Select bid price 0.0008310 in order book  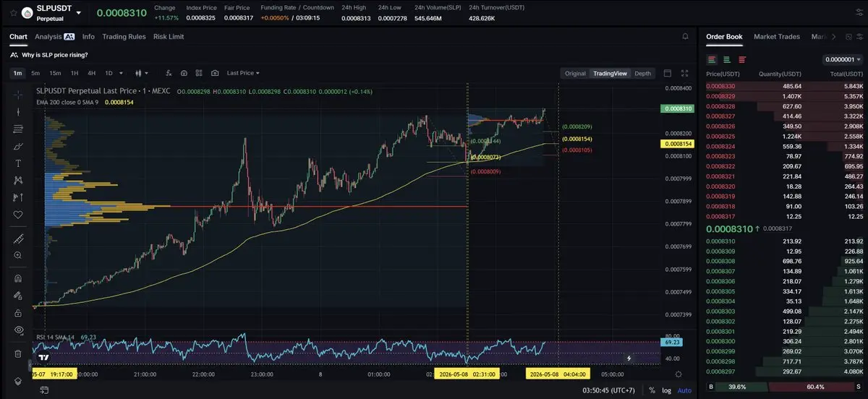click(x=720, y=241)
